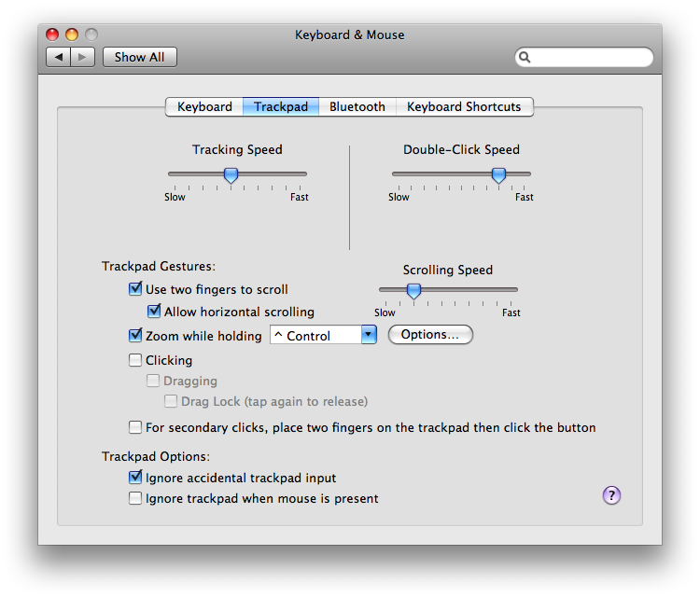Check Ignore trackpad when mouse is present
This screenshot has width=700, height=597.
coord(135,498)
